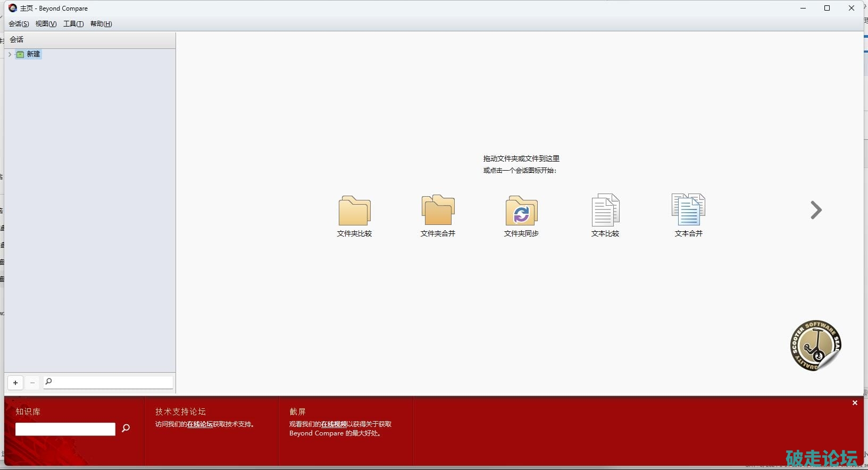Click the minus button to remove session

(x=32, y=383)
